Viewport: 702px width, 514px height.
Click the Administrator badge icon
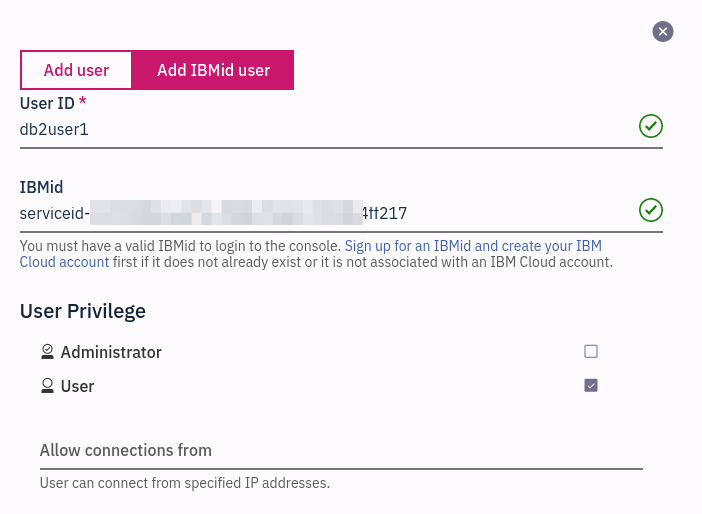coord(47,352)
